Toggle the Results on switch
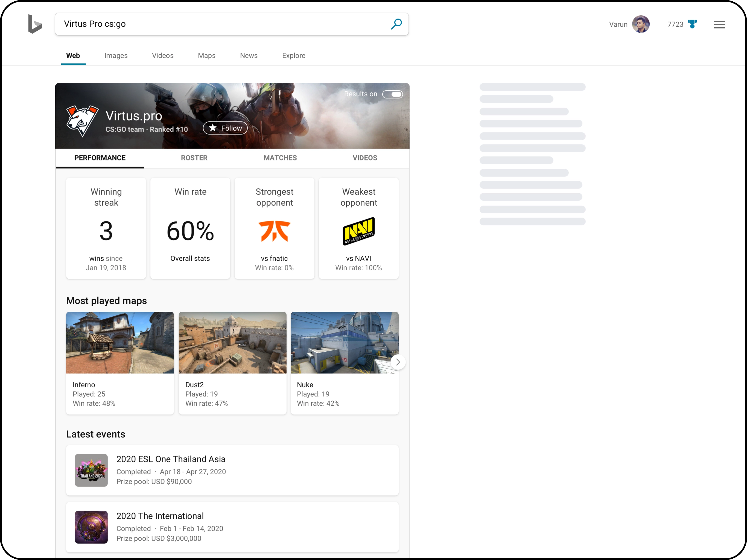Image resolution: width=747 pixels, height=560 pixels. click(x=392, y=94)
